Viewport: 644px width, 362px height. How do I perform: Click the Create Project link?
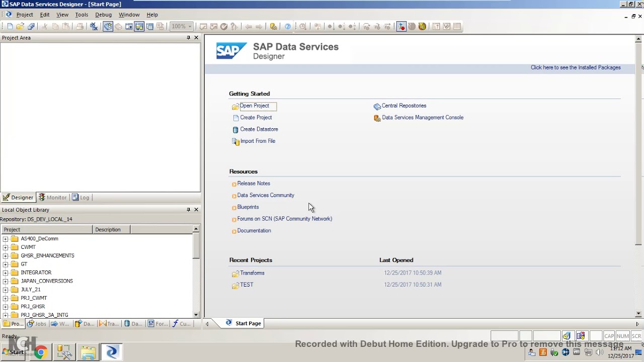256,118
